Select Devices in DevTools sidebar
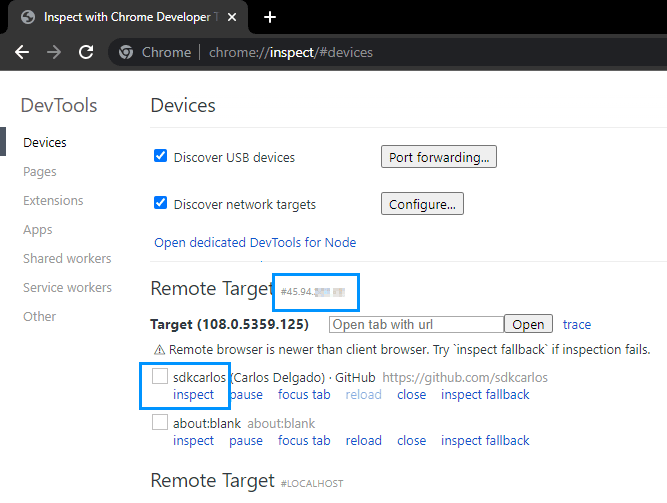The width and height of the screenshot is (667, 503). pyautogui.click(x=45, y=142)
